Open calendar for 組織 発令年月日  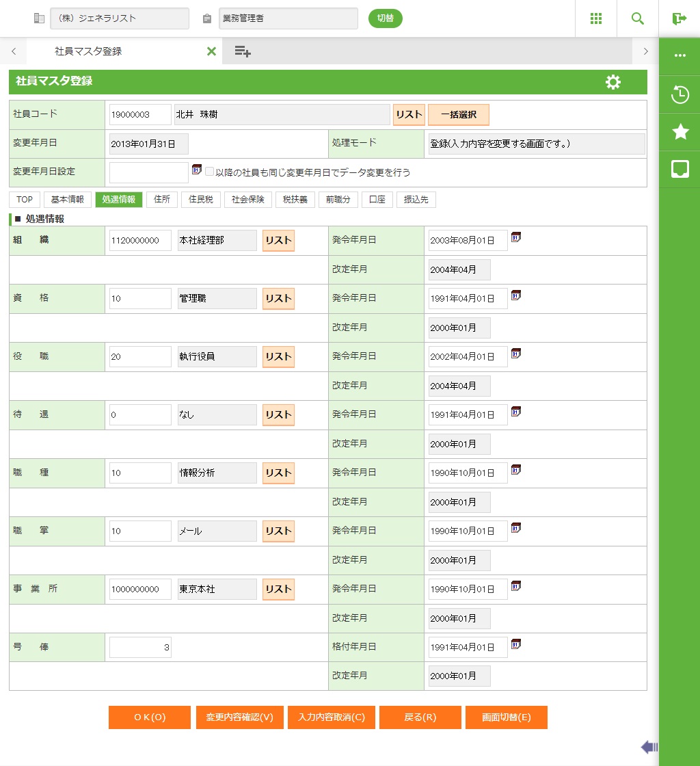516,237
